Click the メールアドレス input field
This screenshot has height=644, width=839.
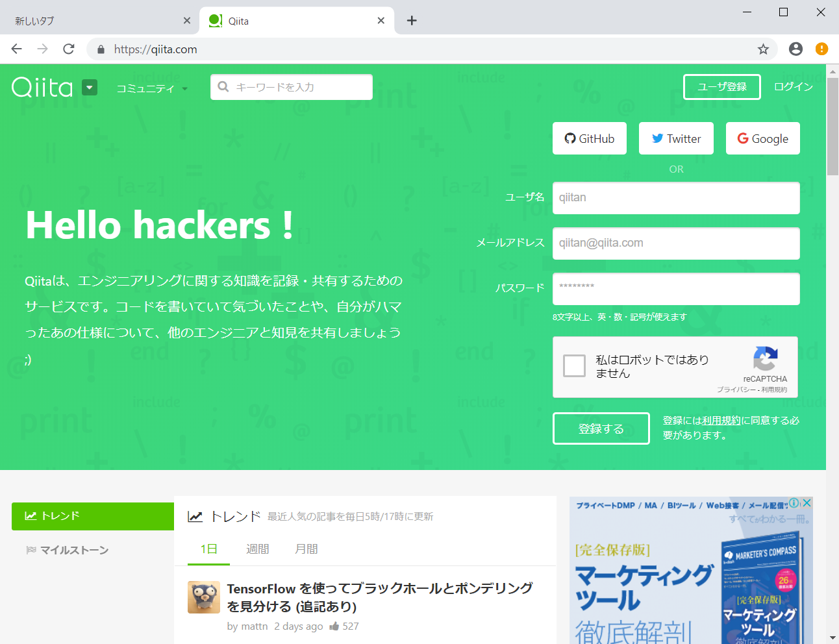point(675,243)
